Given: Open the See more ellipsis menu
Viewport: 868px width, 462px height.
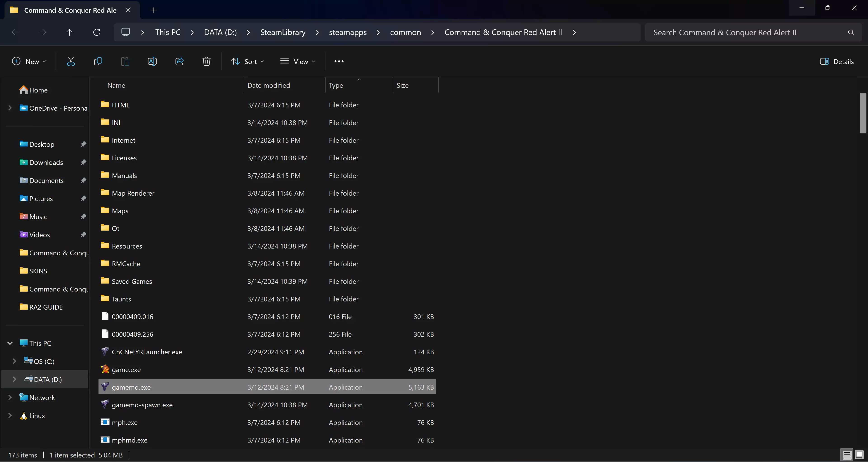Looking at the screenshot, I should coord(339,61).
